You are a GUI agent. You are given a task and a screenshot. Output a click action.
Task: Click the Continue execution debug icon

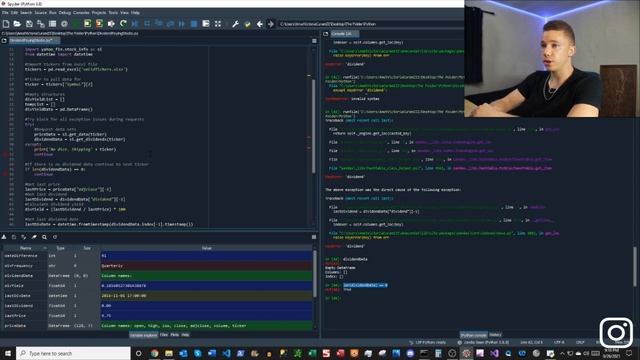182,24
